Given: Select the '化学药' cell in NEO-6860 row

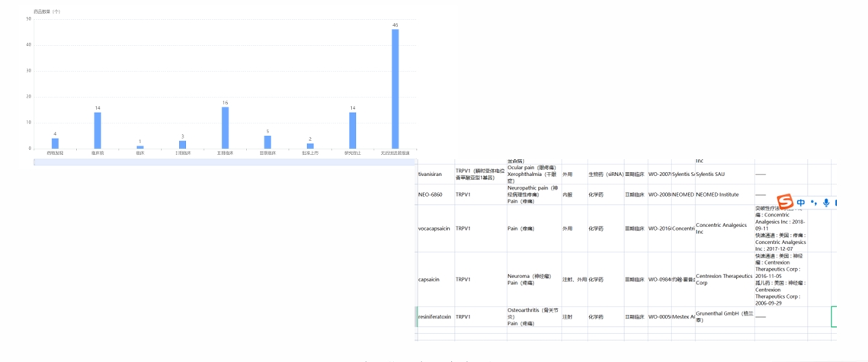Looking at the screenshot, I should 606,194.
